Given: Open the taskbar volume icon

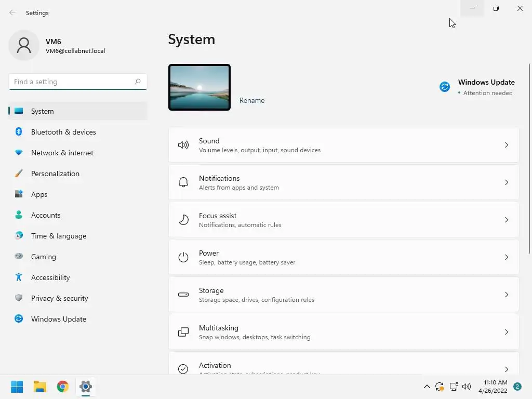Looking at the screenshot, I should tap(467, 387).
